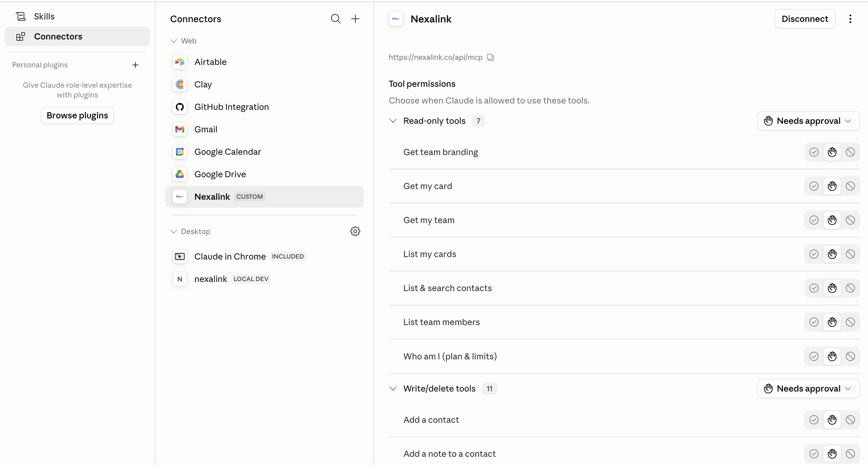
Task: Block the List my cards tool
Action: pyautogui.click(x=850, y=254)
